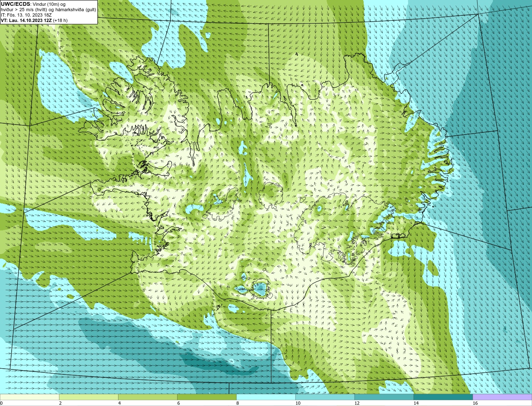Screen dimensions: 532x406
Task: Click the legend scale label "4"
Action: click(119, 403)
